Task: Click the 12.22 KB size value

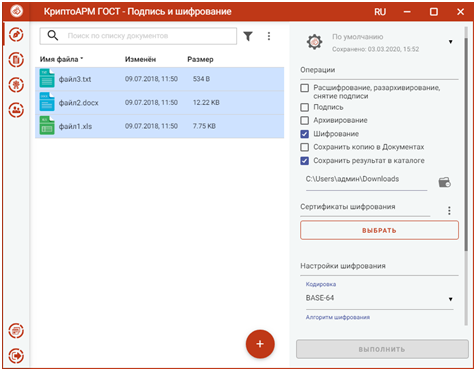Action: (x=206, y=103)
